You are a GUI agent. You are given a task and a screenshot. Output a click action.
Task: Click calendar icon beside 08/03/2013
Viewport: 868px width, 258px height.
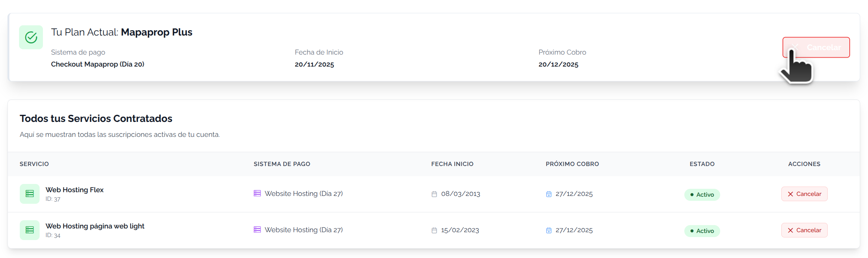434,194
